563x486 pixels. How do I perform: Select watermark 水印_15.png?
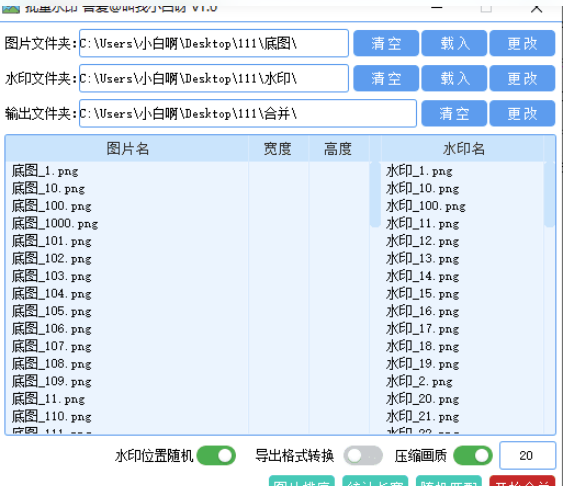click(463, 294)
